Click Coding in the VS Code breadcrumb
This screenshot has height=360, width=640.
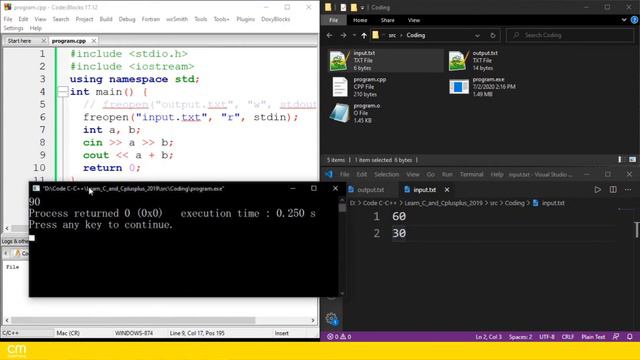(x=514, y=203)
